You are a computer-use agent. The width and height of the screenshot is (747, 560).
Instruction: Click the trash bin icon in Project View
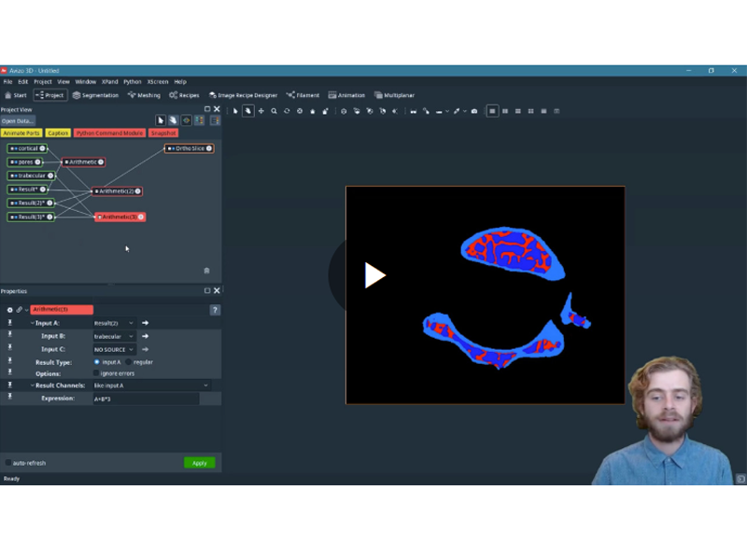click(206, 271)
